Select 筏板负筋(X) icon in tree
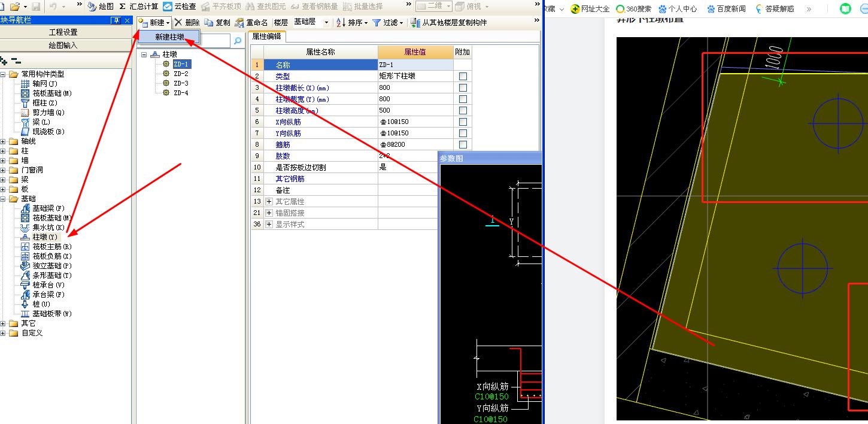The width and height of the screenshot is (868, 424). tap(25, 256)
